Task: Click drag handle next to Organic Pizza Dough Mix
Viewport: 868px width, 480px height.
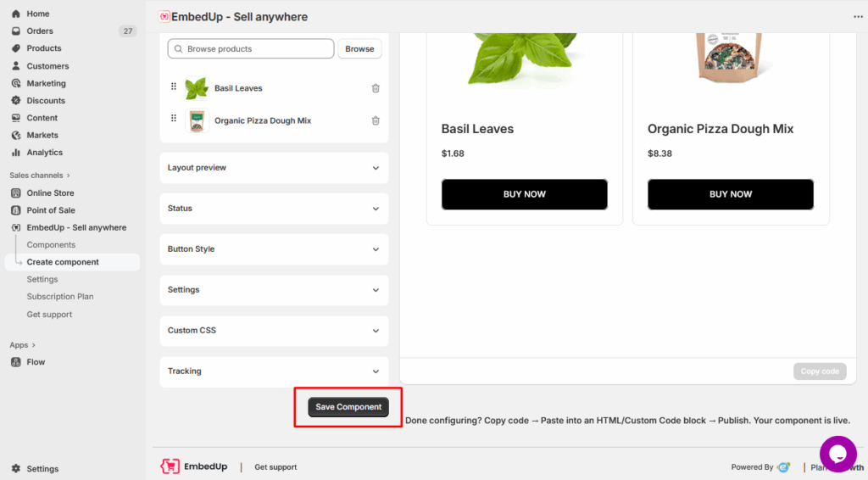Action: coord(174,120)
